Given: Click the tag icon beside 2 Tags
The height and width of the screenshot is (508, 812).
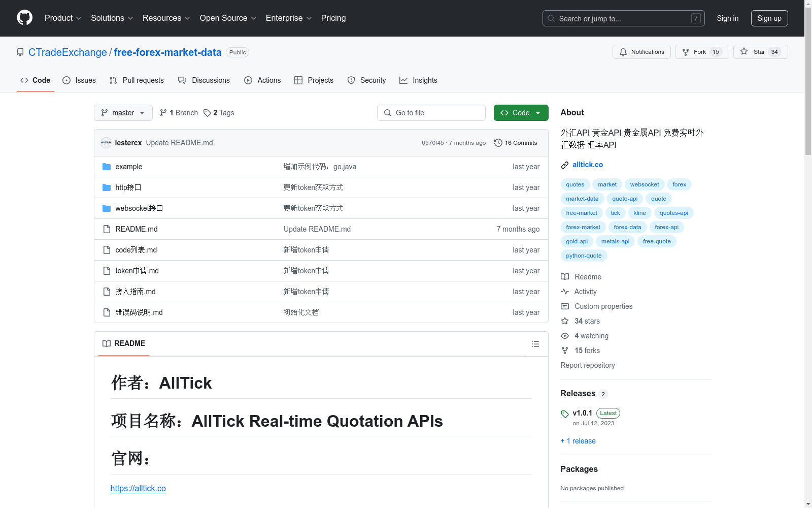Looking at the screenshot, I should (207, 113).
